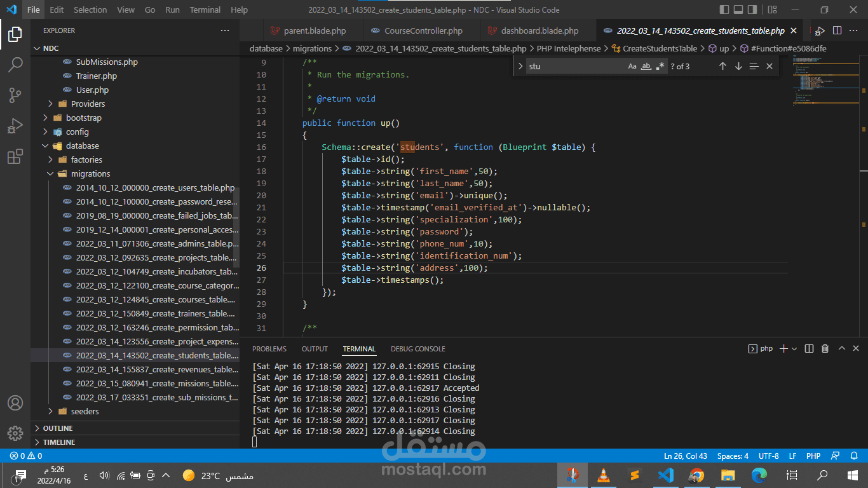Click the Accounts icon in activity bar
The image size is (868, 488).
15,403
